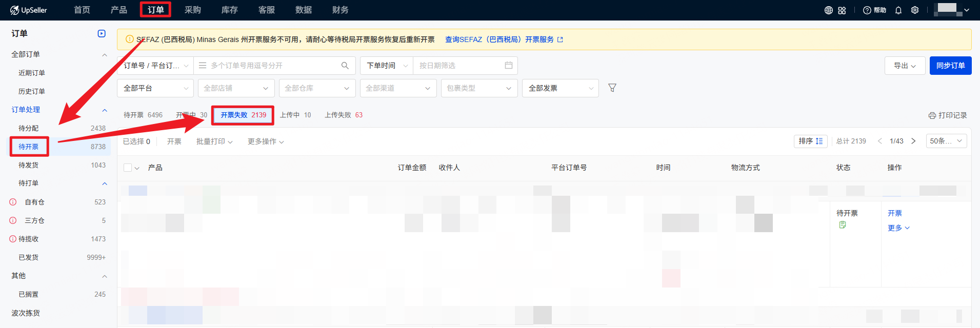
Task: Open settings gear in top bar
Action: [914, 10]
